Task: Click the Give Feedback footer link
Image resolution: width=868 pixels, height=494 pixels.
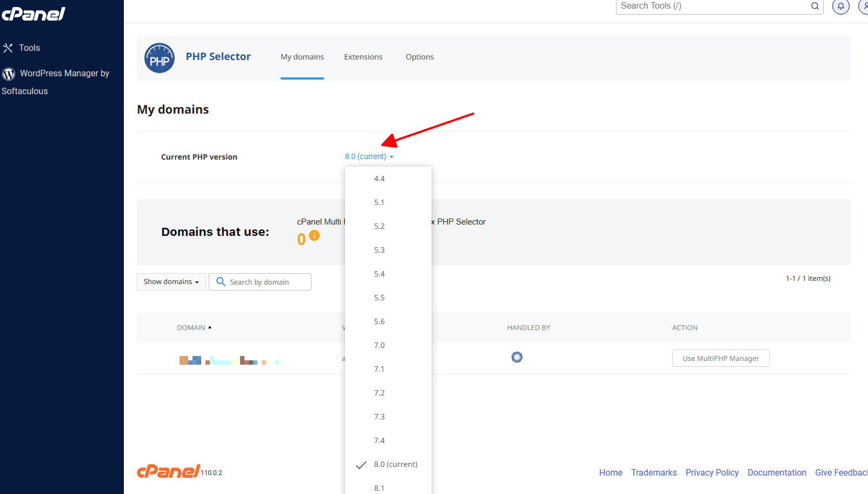Action: pos(842,473)
